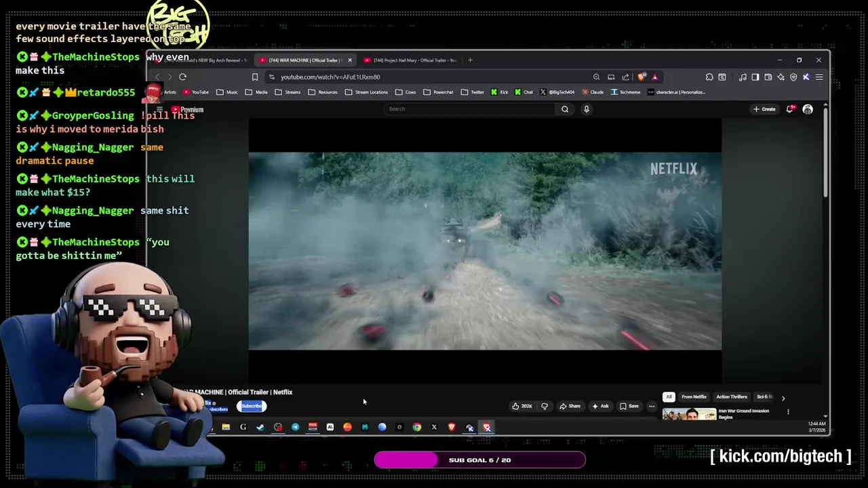The height and width of the screenshot is (488, 868).
Task: Open the Resources bookmarks folder
Action: [x=322, y=92]
